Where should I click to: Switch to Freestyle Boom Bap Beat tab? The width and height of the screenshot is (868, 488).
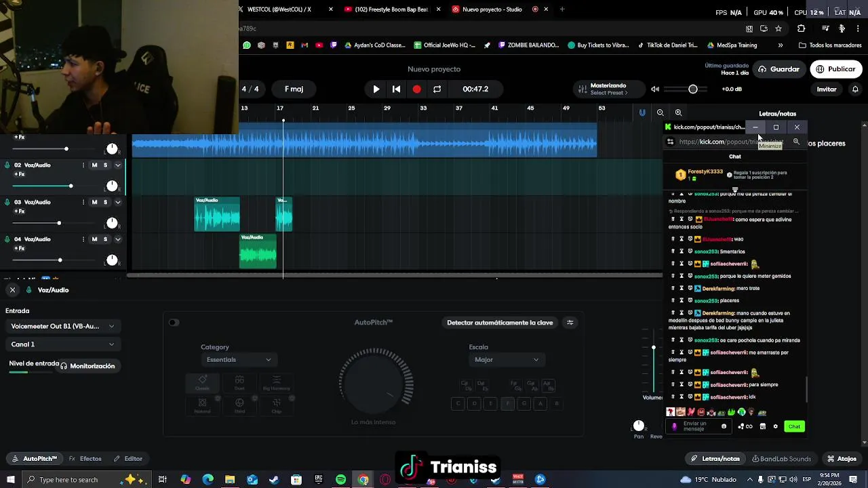[391, 9]
